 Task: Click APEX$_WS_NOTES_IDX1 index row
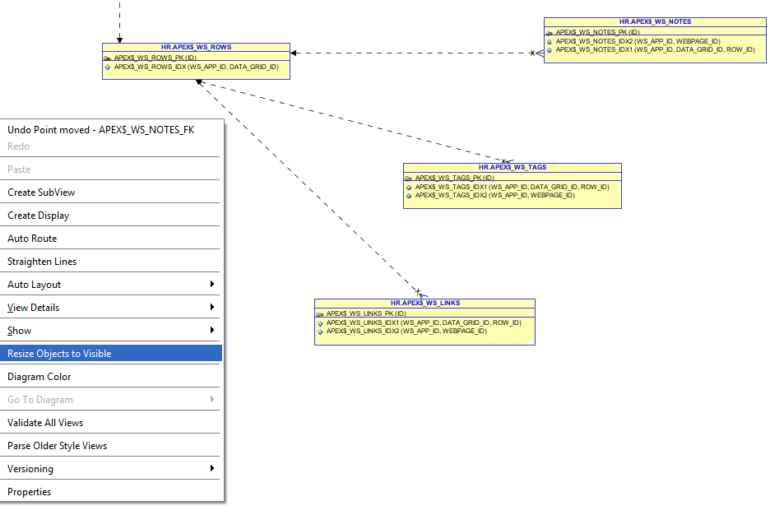tap(655, 50)
